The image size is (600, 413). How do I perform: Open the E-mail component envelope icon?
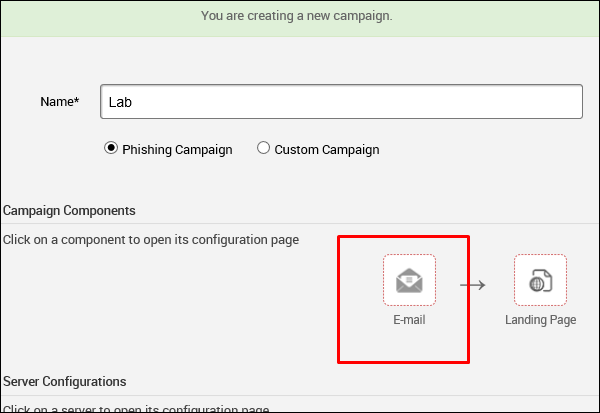(409, 280)
